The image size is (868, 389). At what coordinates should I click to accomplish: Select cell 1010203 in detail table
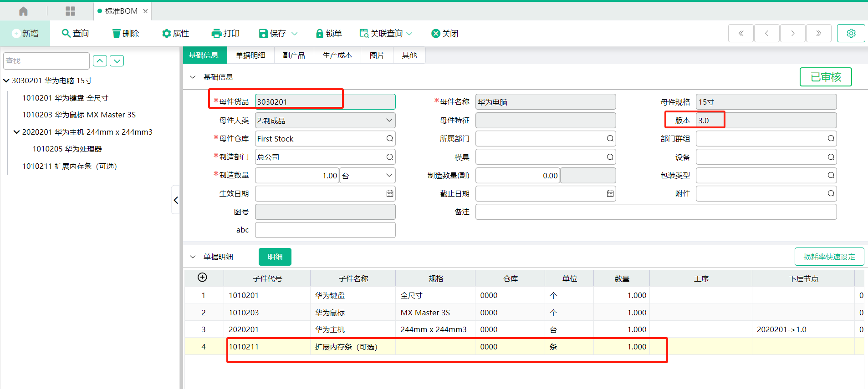267,313
